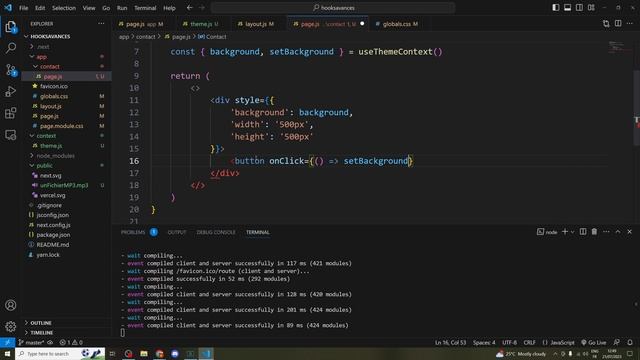Viewport: 640px width, 360px height.
Task: Click Ln 16, Col 53 in status bar
Action: [x=450, y=342]
